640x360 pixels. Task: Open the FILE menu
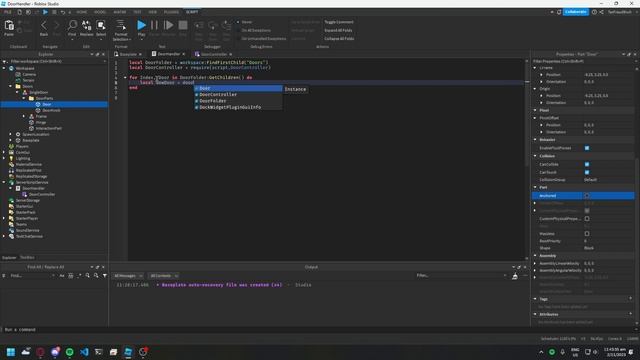pos(8,12)
